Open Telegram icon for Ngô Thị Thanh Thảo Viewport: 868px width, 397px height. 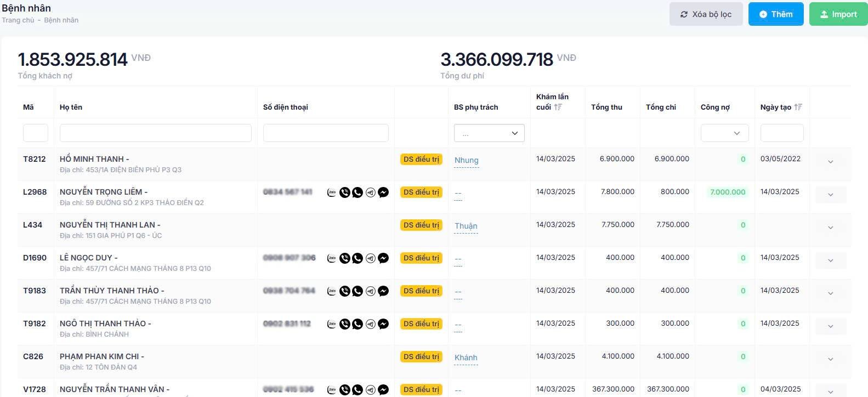371,324
